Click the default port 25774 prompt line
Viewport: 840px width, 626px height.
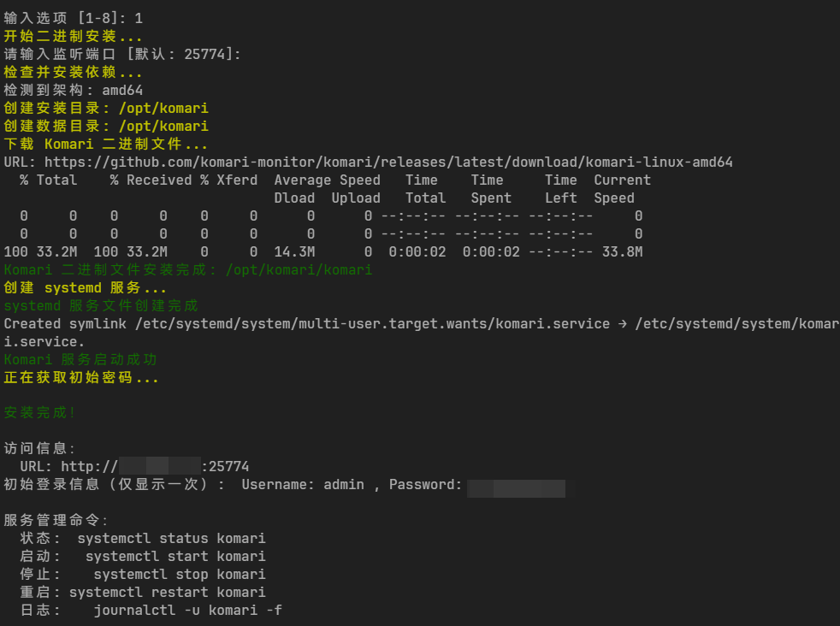tap(122, 55)
